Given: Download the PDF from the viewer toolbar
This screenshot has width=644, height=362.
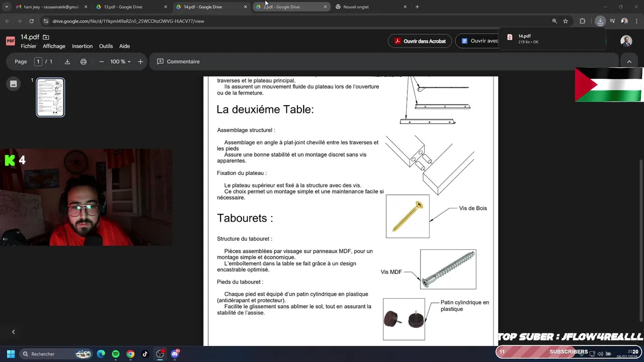Looking at the screenshot, I should (x=67, y=61).
